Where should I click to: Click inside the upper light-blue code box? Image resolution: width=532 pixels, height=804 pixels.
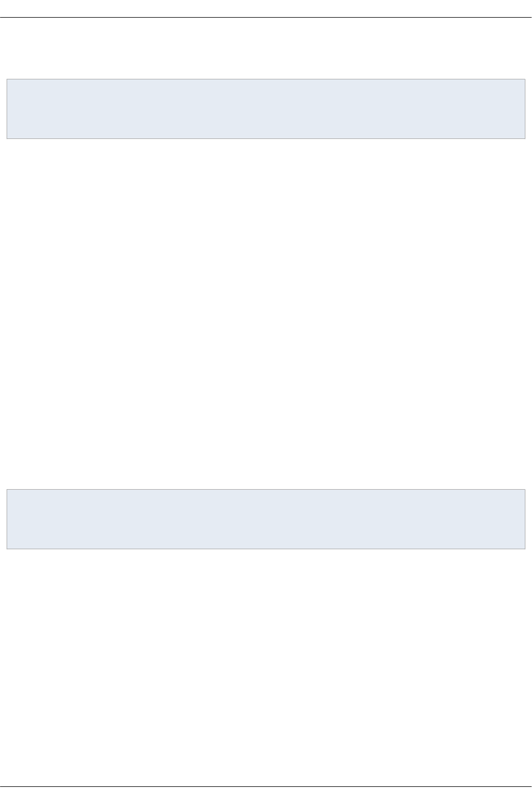pos(266,109)
